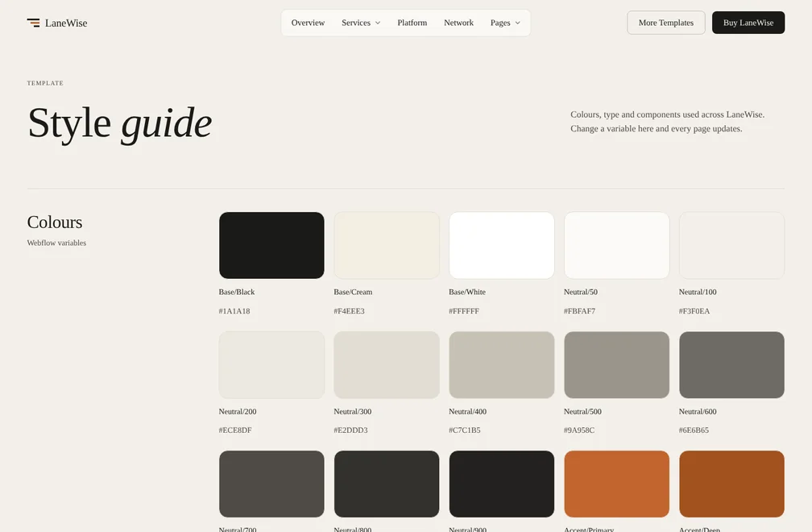Select the Network nav item

(x=458, y=23)
